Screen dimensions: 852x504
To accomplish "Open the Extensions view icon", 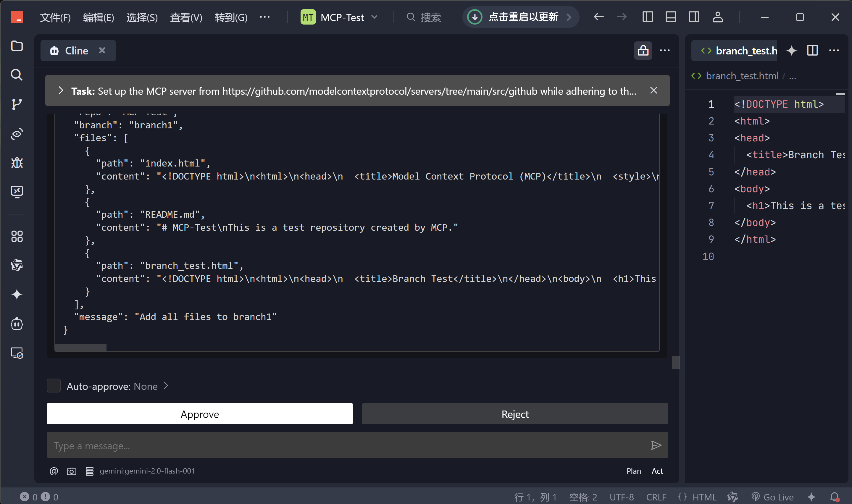I will (x=17, y=236).
